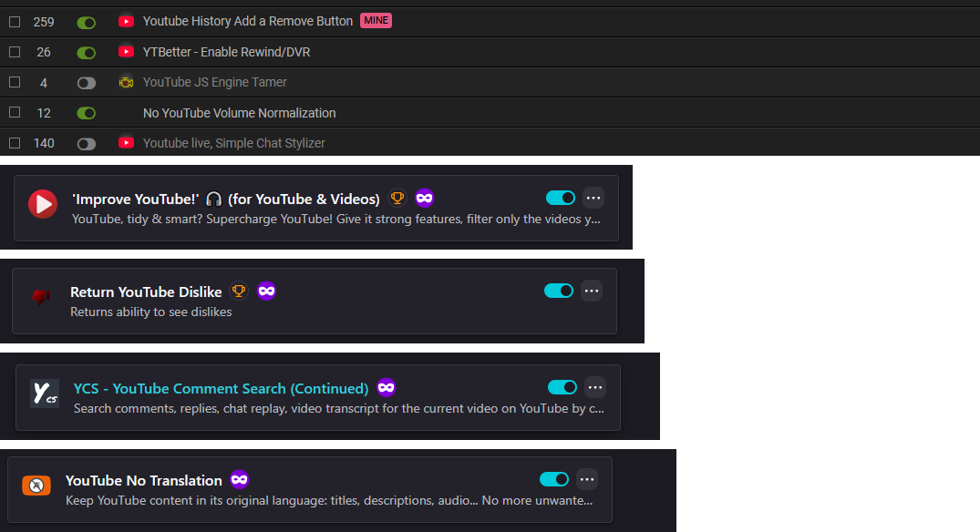Tick the checkbox for script row 259
980x532 pixels.
(x=15, y=22)
